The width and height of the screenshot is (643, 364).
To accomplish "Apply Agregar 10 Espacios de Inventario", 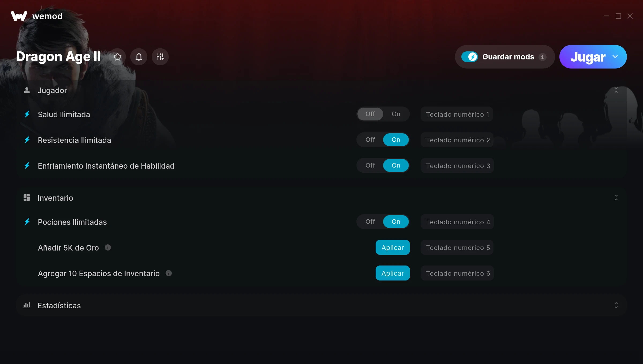I will [x=393, y=273].
